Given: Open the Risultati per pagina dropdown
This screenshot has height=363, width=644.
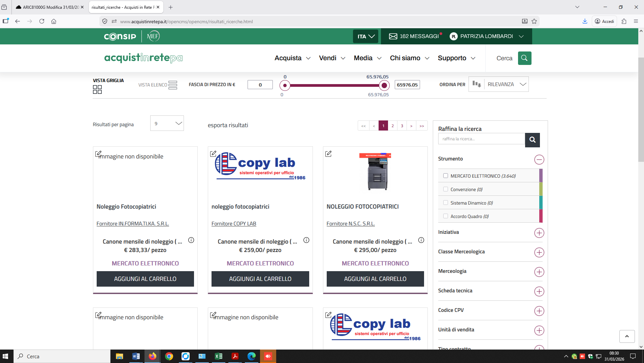Looking at the screenshot, I should click(x=167, y=123).
